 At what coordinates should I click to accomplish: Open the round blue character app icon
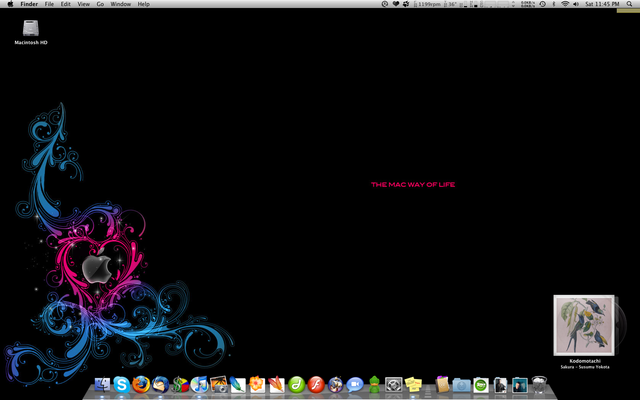pos(336,384)
